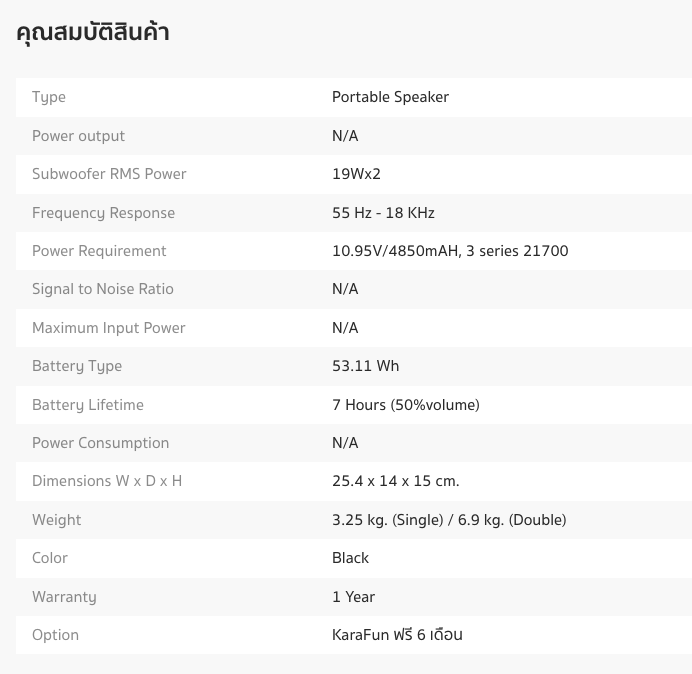Select the 55 Hz - 18 KHz value
This screenshot has height=674, width=692.
[383, 213]
